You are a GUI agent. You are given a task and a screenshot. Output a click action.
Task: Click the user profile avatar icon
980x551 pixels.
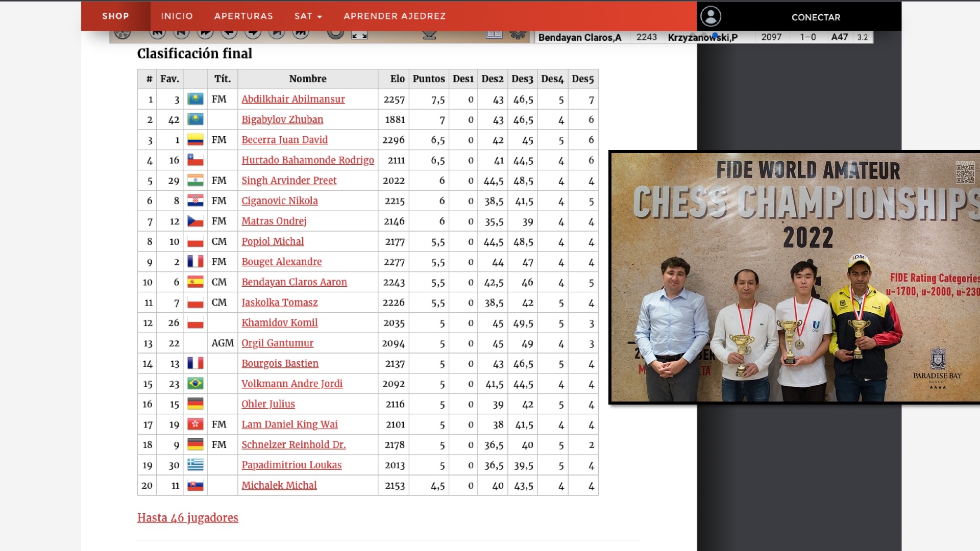(710, 16)
